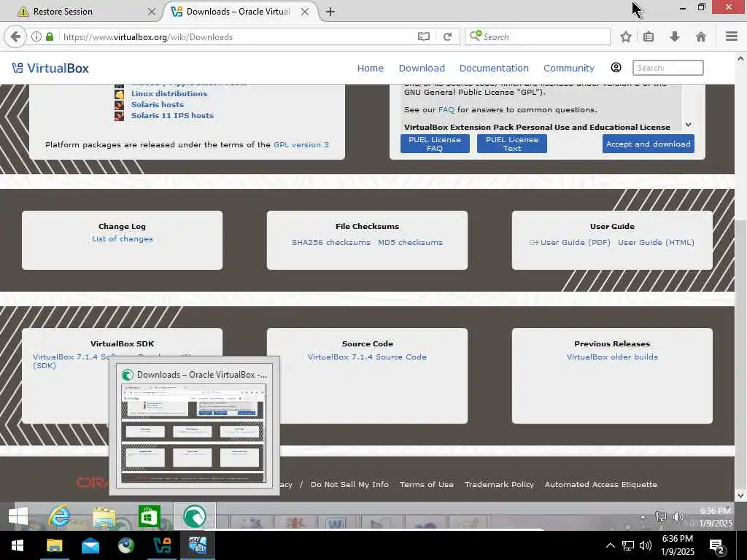Click the host volume speaker icon
The height and width of the screenshot is (560, 747).
646,545
